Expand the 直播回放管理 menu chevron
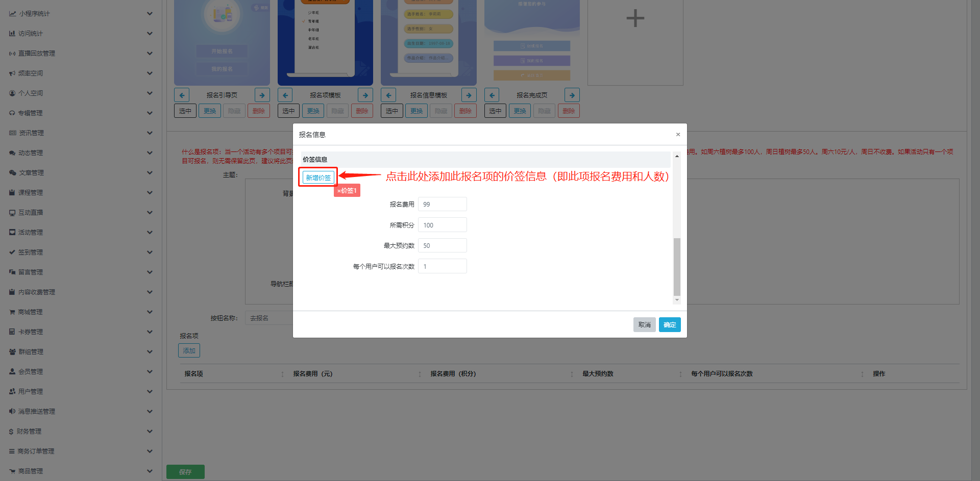This screenshot has height=481, width=980. point(150,53)
